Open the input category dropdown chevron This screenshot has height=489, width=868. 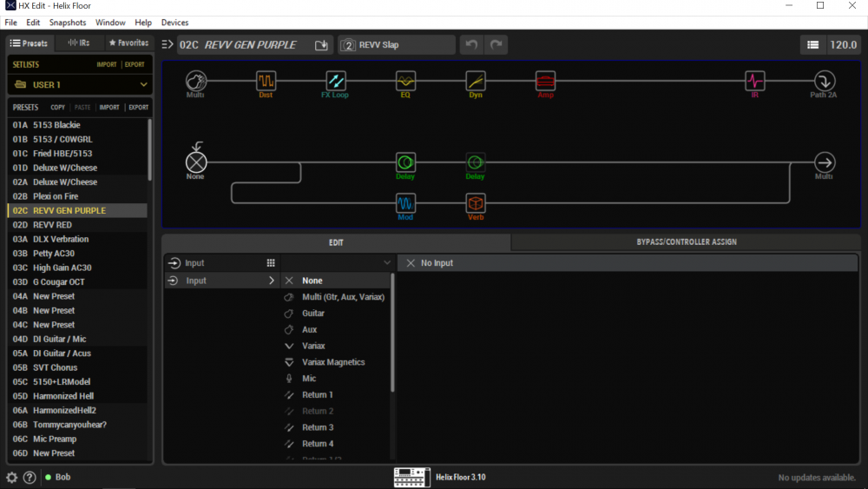[x=387, y=263]
